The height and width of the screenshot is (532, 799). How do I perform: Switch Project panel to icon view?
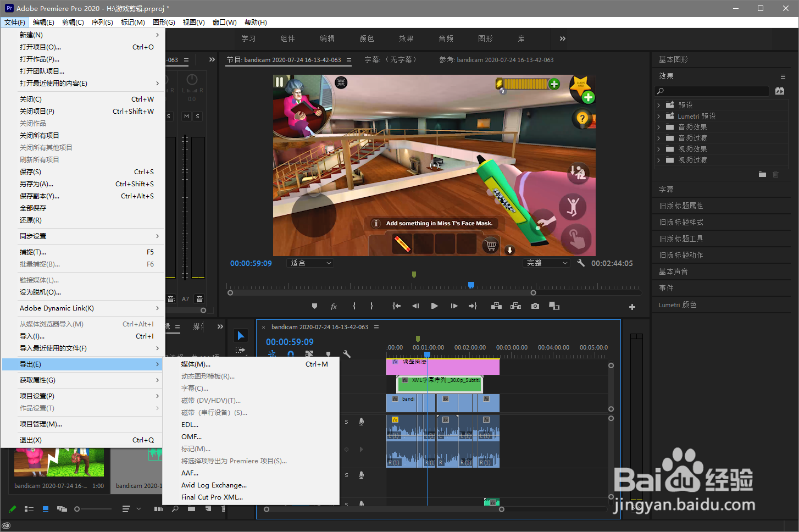click(x=46, y=509)
